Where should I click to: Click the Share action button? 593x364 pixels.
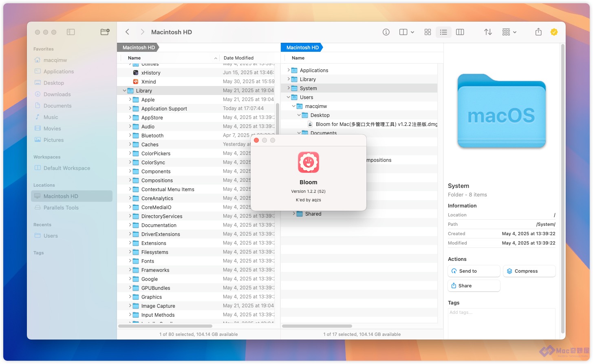[474, 286]
